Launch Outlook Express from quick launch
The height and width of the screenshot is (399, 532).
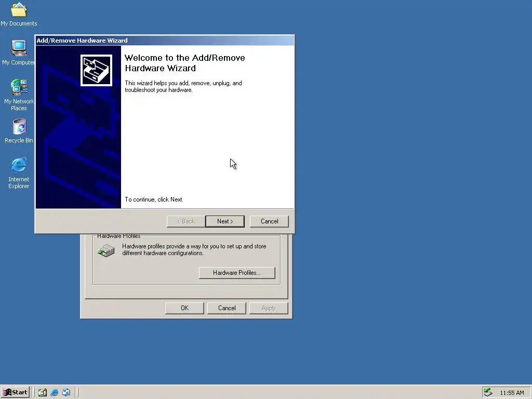(x=66, y=392)
